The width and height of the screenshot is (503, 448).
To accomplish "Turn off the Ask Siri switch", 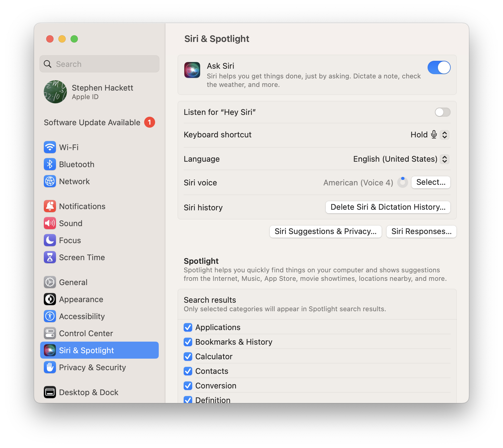I will (439, 67).
